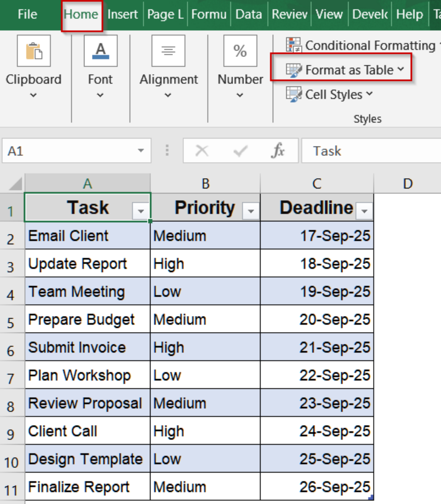
Task: Click the Alignment group icon
Action: [168, 51]
